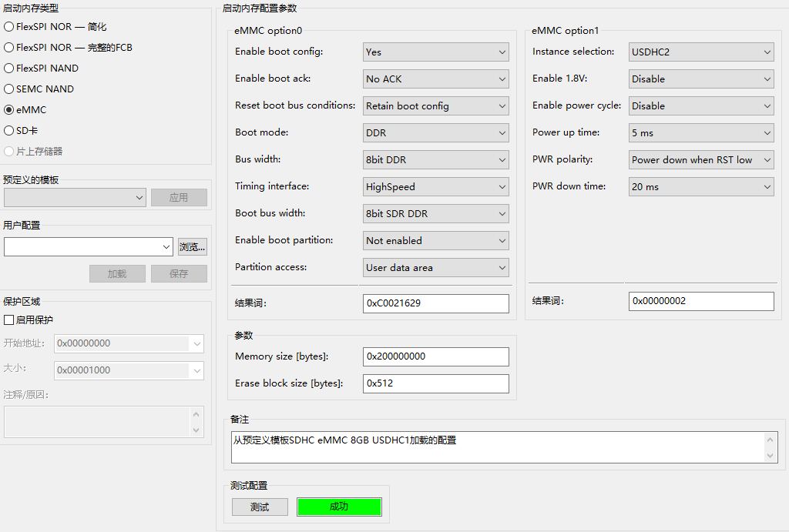Open the 预定义的模板 dropdown
The image size is (789, 532).
[x=75, y=198]
